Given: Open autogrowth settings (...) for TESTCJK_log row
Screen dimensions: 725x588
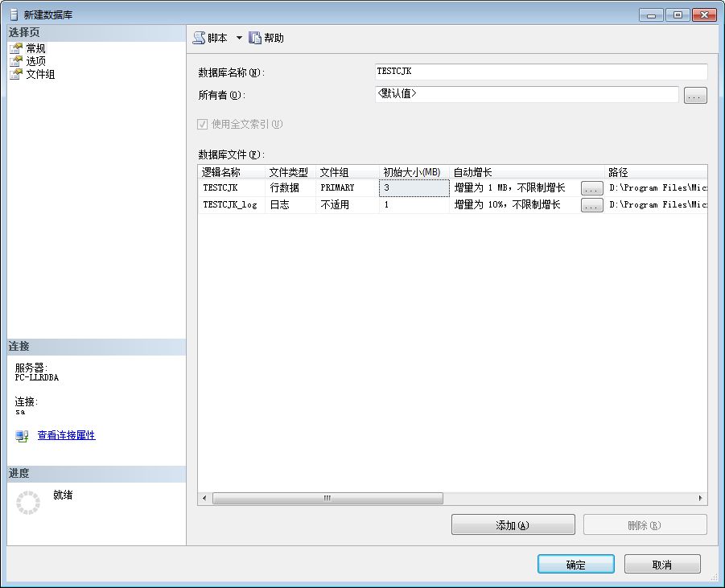Looking at the screenshot, I should (592, 205).
